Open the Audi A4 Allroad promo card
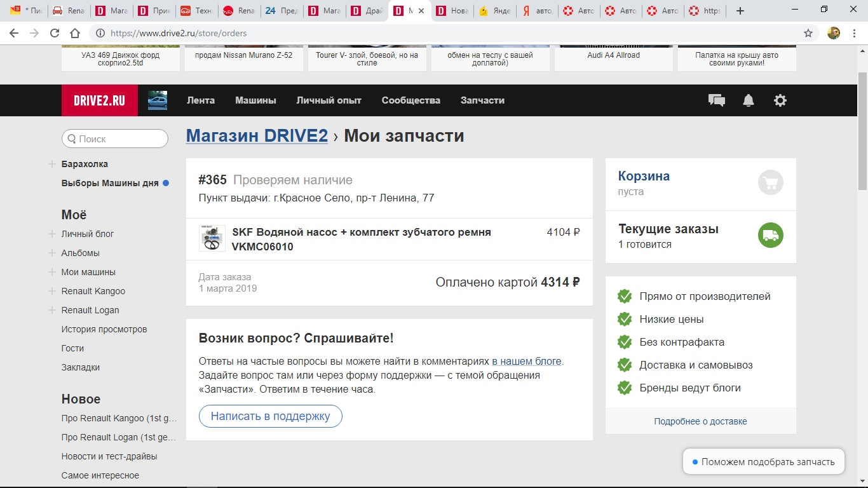 (x=614, y=58)
